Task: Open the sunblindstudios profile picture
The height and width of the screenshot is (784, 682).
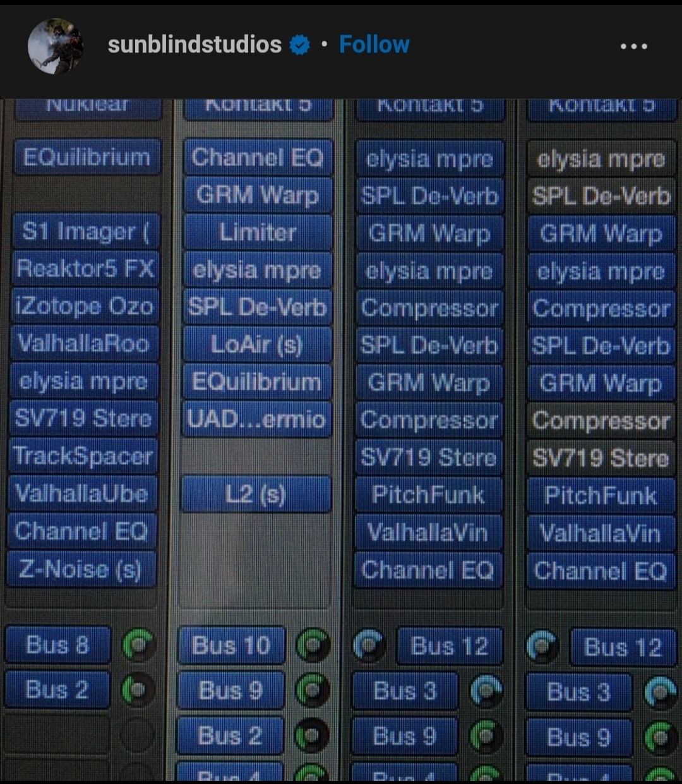Action: pyautogui.click(x=56, y=46)
